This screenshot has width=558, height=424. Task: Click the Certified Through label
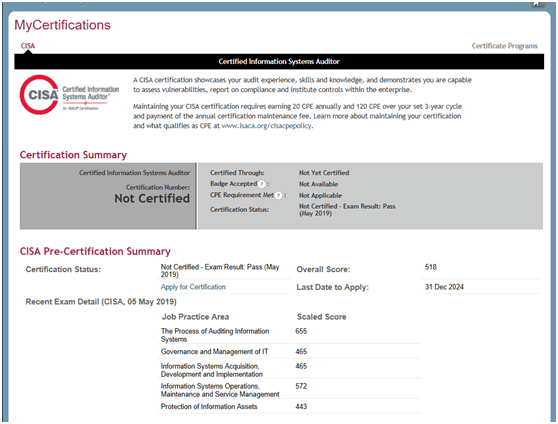pyautogui.click(x=237, y=173)
